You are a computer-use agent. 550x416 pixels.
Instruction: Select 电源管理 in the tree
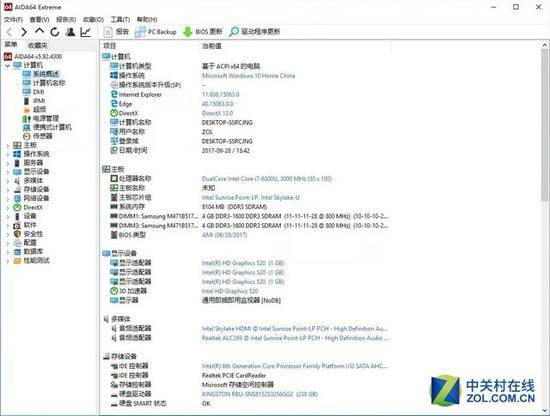click(41, 119)
